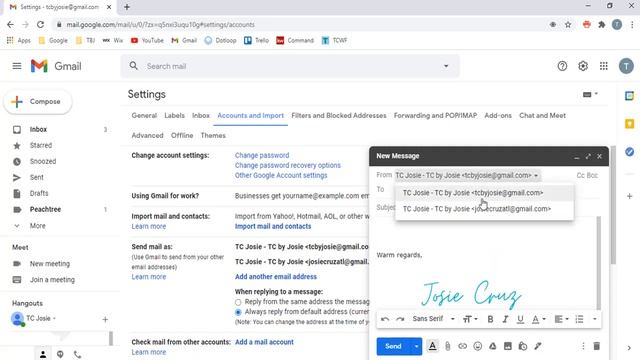Select Always reply from default address radio
Screen dimensions: 640x360
pyautogui.click(x=238, y=312)
